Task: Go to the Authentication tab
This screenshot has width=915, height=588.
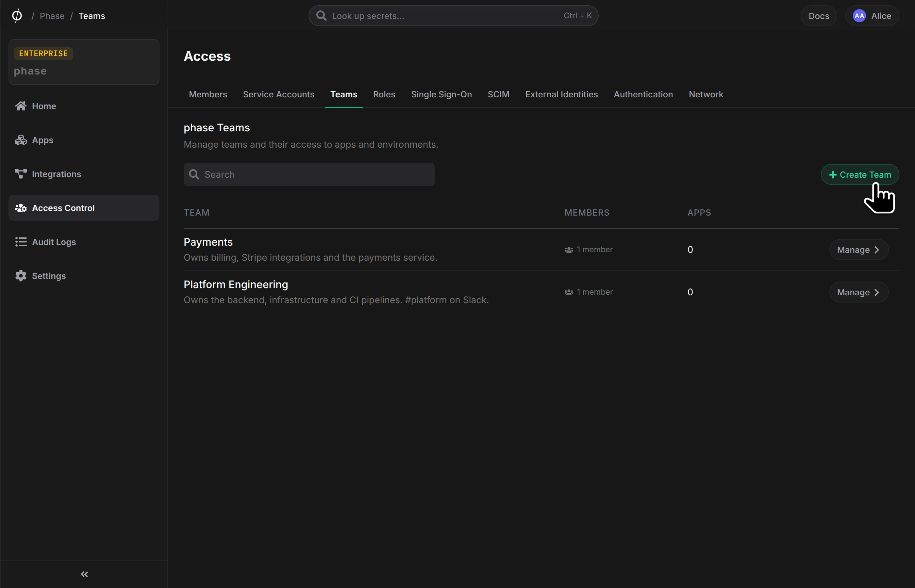Action: pos(643,94)
